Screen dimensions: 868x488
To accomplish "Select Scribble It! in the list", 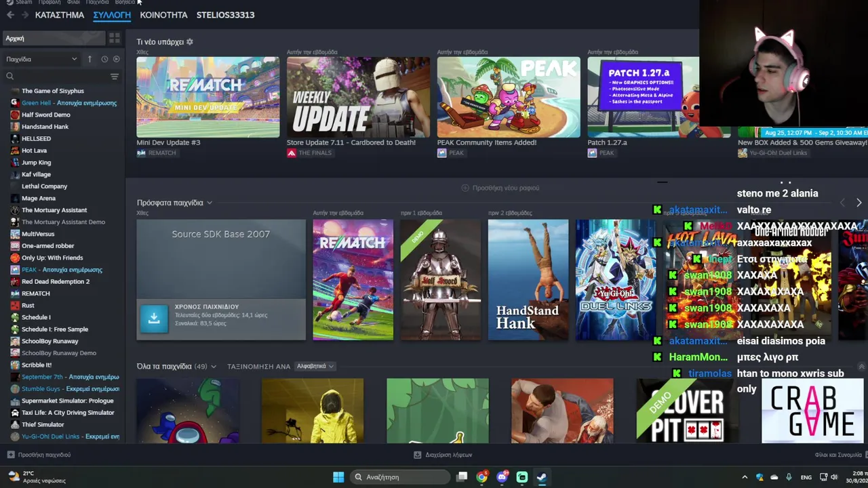I will (37, 365).
